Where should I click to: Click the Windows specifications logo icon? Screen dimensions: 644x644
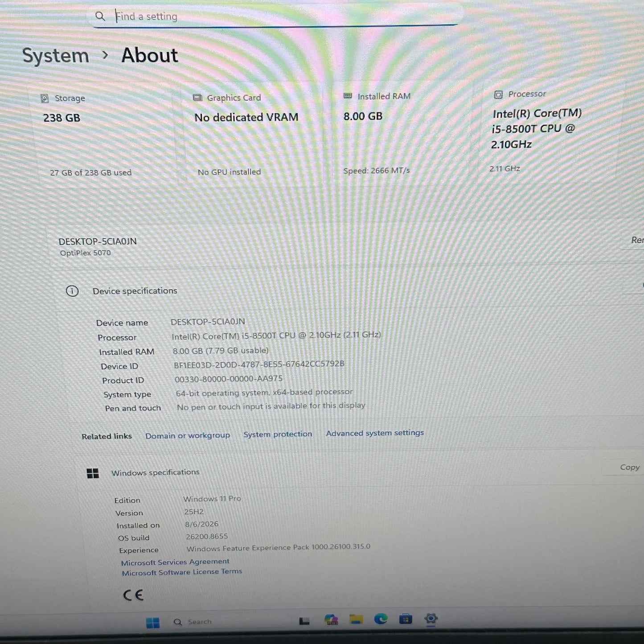coord(93,473)
